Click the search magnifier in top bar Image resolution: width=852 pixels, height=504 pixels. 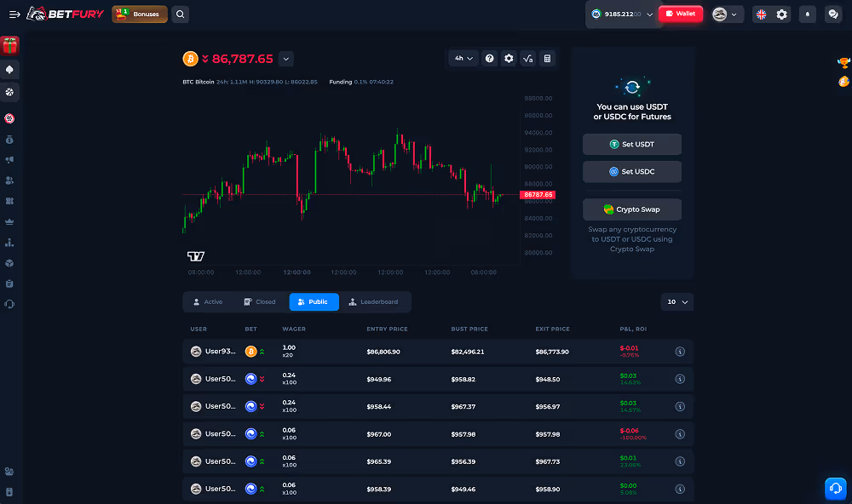point(179,14)
